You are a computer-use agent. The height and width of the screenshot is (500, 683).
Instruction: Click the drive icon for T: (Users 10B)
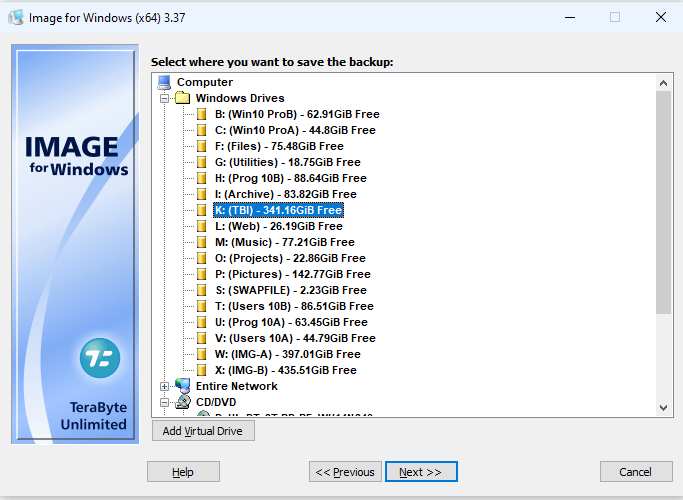click(201, 306)
